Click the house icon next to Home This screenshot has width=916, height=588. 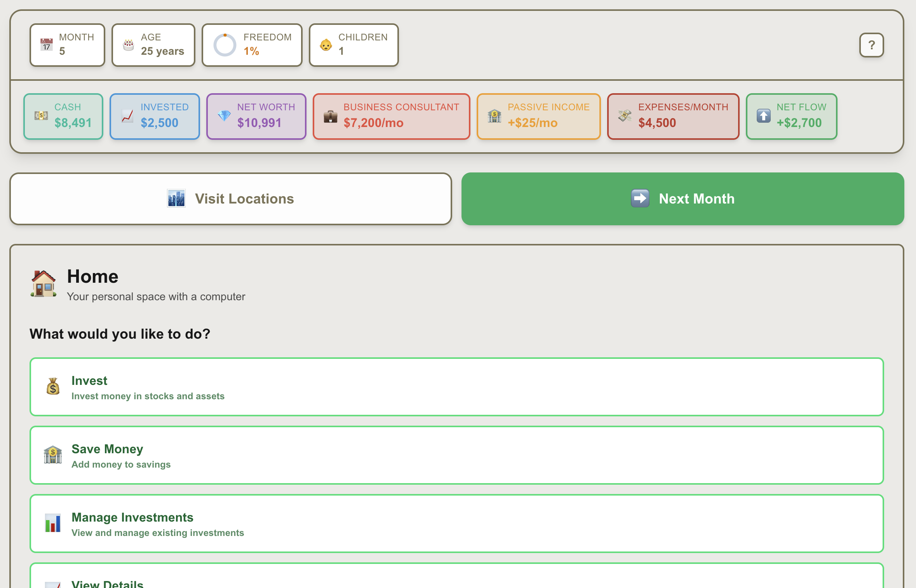pos(44,284)
